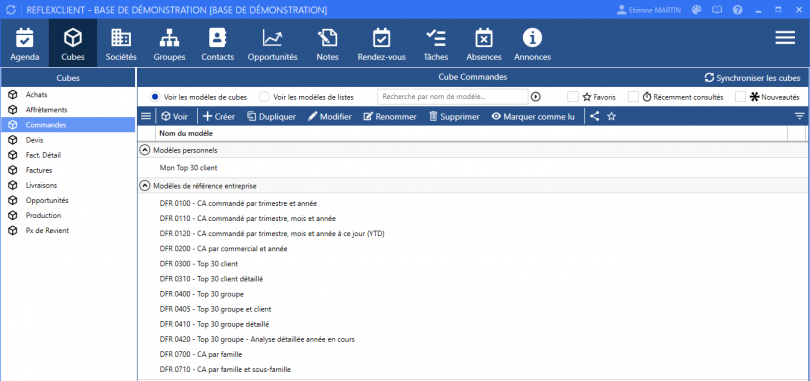
Task: Click the Etienne MARTIN user profile
Action: point(649,10)
